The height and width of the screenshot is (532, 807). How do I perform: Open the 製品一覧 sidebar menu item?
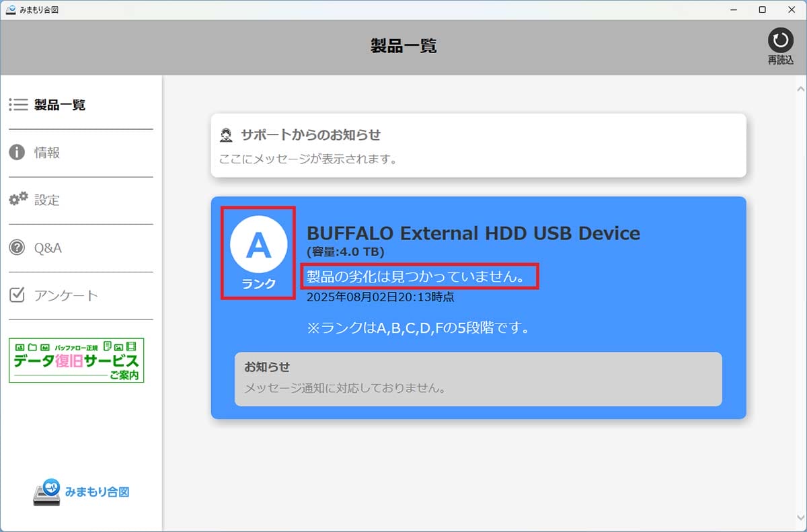[81, 105]
